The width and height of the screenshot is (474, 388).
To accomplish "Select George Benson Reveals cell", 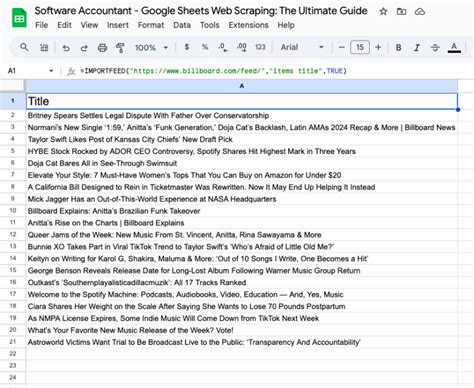I will click(242, 271).
